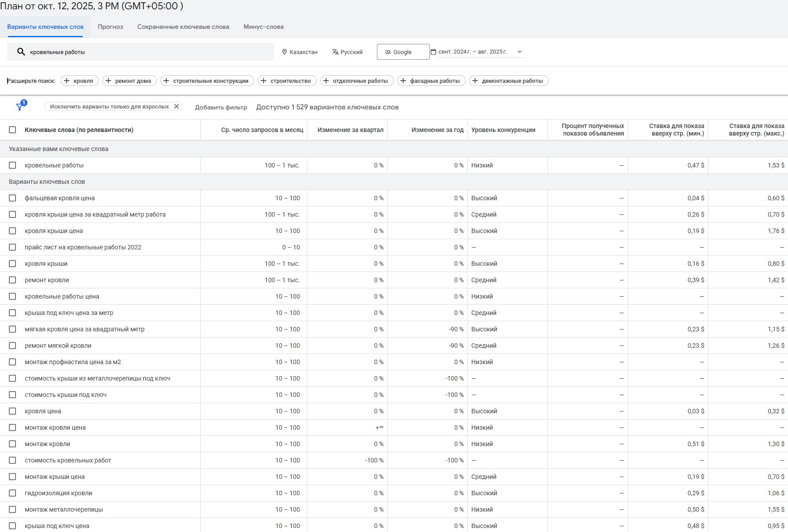Viewport: 788px width, 532px height.
Task: Click 'Добавить фильтр' button
Action: coord(221,107)
